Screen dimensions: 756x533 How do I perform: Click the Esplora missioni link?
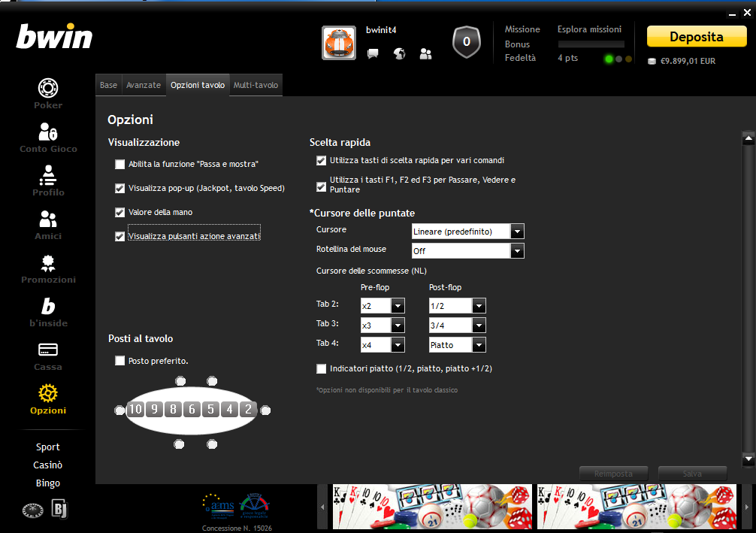[x=589, y=29]
